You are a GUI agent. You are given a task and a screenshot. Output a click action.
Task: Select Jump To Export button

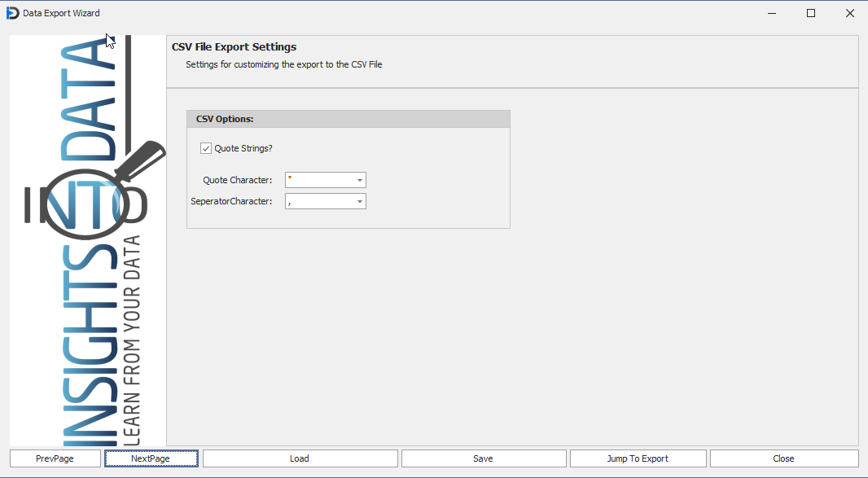(638, 458)
